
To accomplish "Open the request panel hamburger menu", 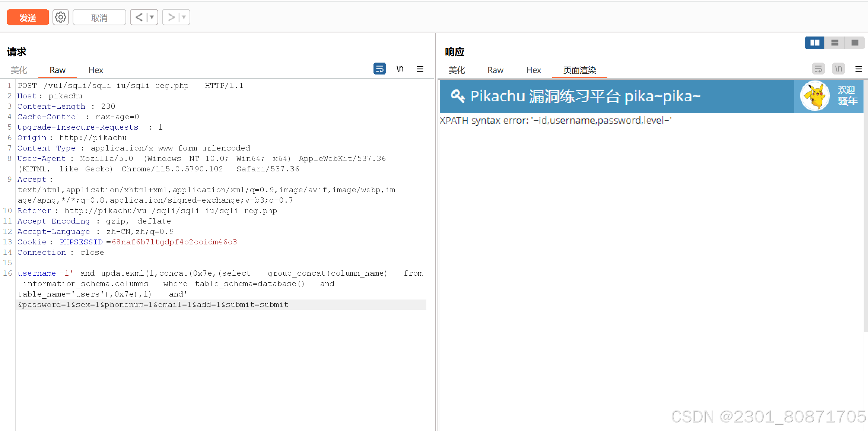I will tap(420, 69).
